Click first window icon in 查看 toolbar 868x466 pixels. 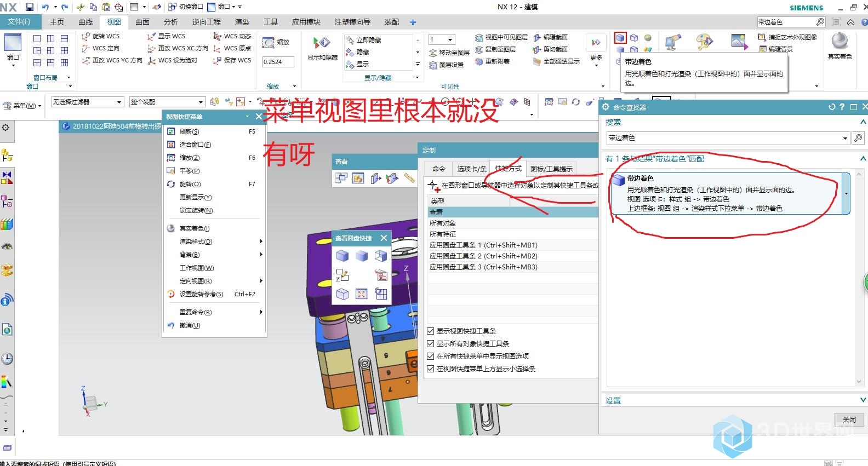341,178
